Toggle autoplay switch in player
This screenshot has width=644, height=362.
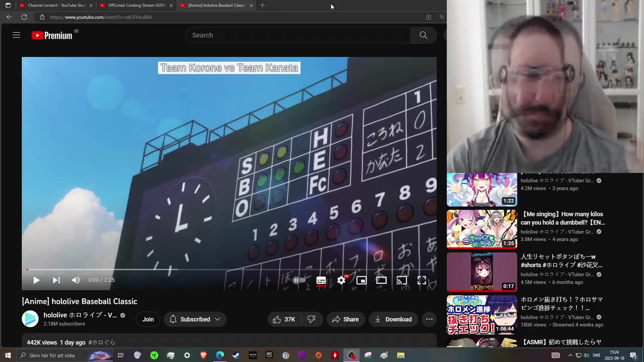tap(299, 280)
